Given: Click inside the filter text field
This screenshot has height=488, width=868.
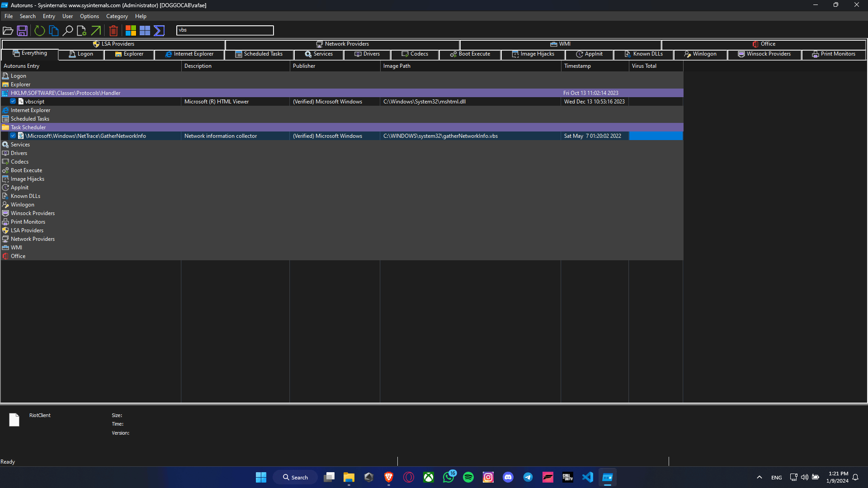Looking at the screenshot, I should (x=225, y=30).
